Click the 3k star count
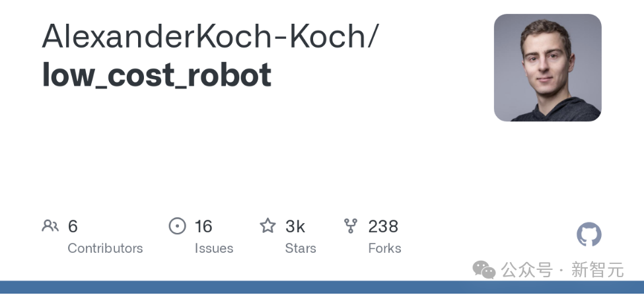Screen dimensions: 644x295 (x=295, y=226)
